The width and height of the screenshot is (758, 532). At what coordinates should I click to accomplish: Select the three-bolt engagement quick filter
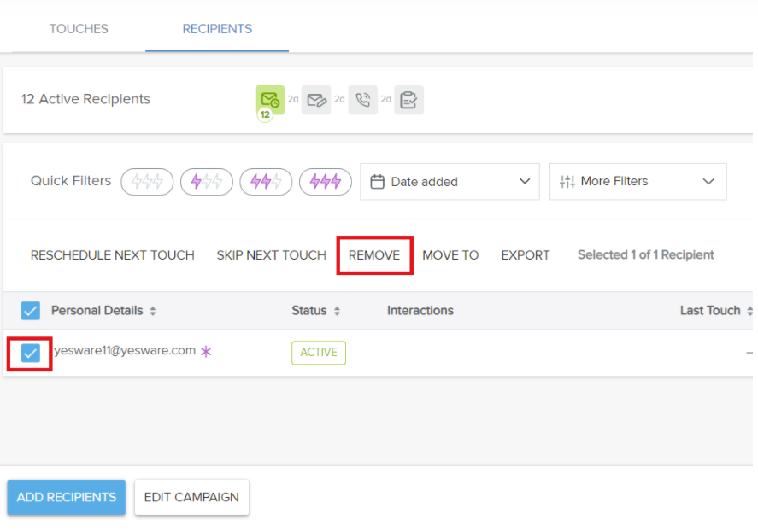coord(325,182)
